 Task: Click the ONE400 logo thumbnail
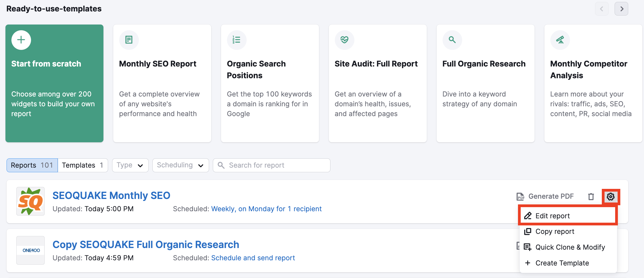point(30,250)
